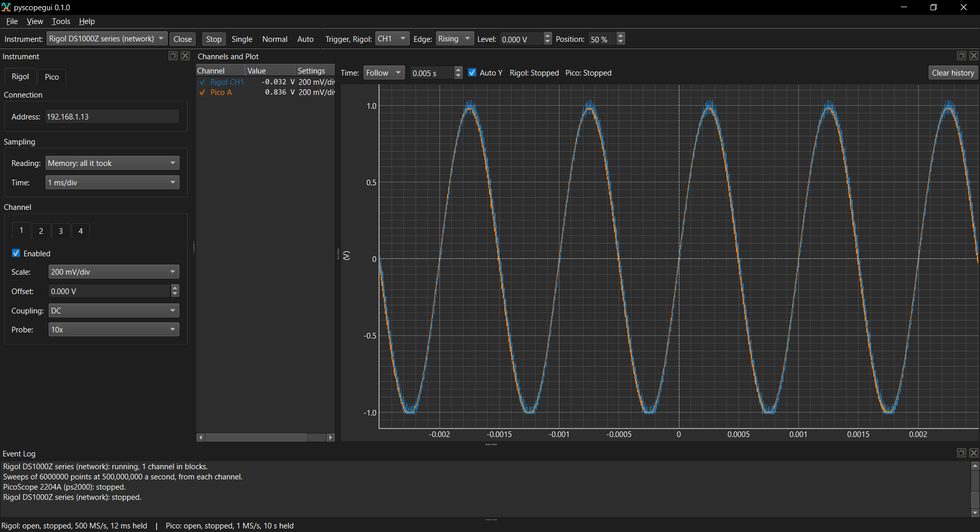The width and height of the screenshot is (980, 532).
Task: Open the Coupling DC dropdown
Action: pos(114,311)
